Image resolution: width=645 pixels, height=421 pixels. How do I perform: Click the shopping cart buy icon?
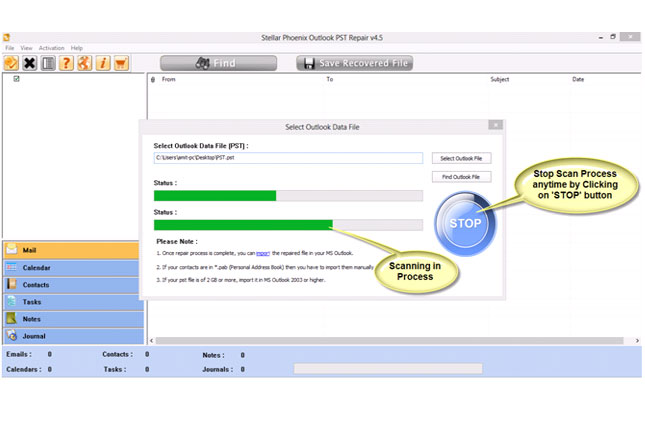[x=121, y=63]
